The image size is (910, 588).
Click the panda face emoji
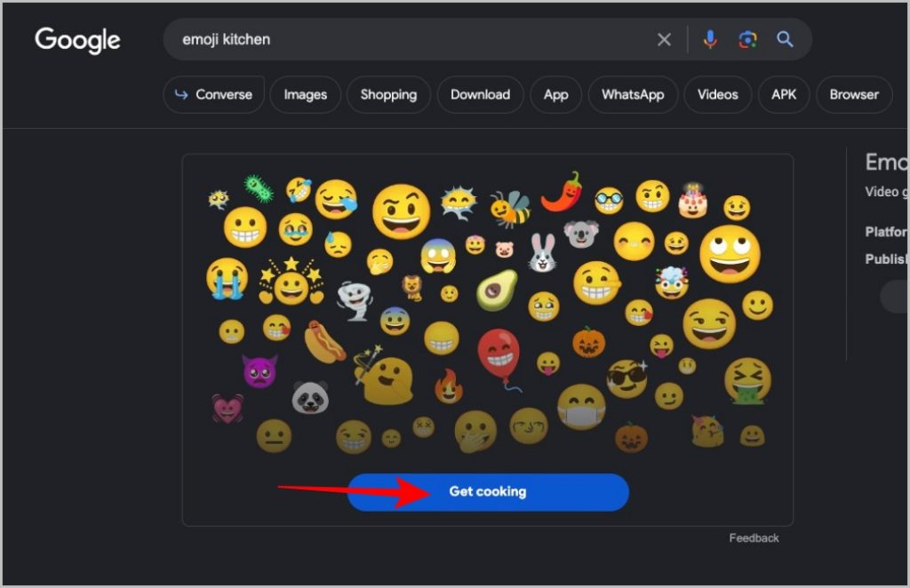tap(310, 397)
